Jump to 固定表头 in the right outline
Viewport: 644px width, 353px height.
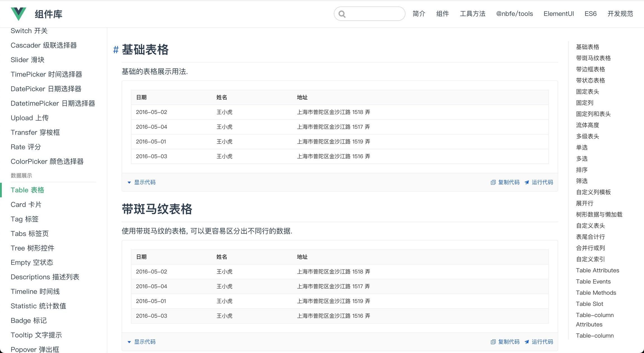point(588,92)
